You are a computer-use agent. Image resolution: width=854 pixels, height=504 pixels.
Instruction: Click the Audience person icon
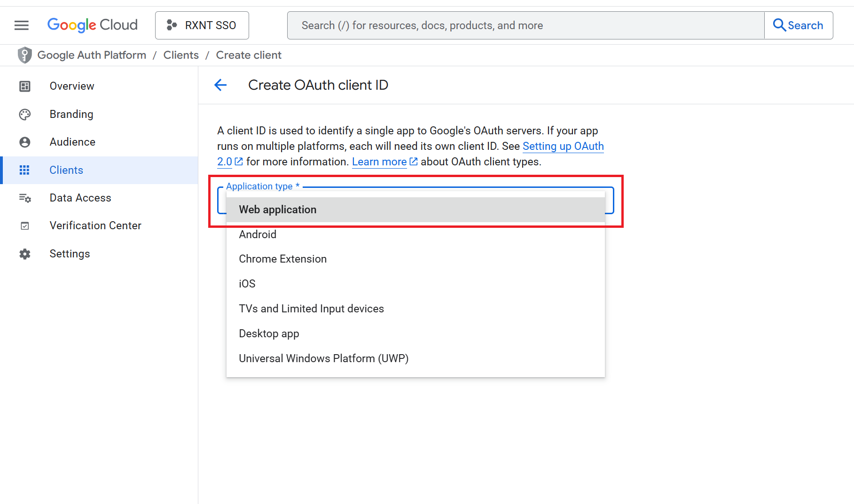(25, 142)
